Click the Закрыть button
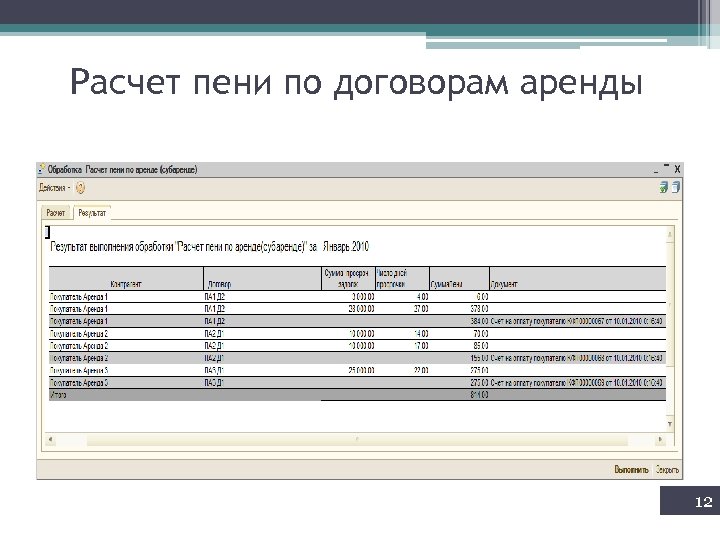The image size is (720, 540). [667, 470]
